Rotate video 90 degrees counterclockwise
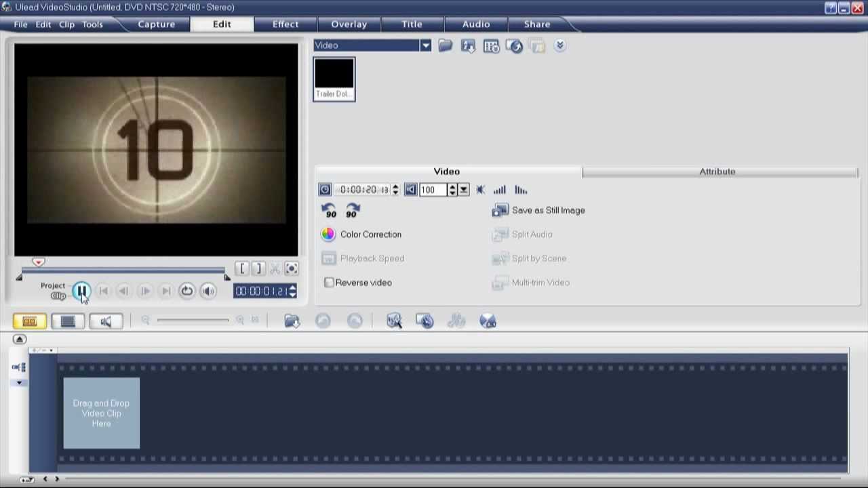868x488 pixels. click(x=329, y=211)
